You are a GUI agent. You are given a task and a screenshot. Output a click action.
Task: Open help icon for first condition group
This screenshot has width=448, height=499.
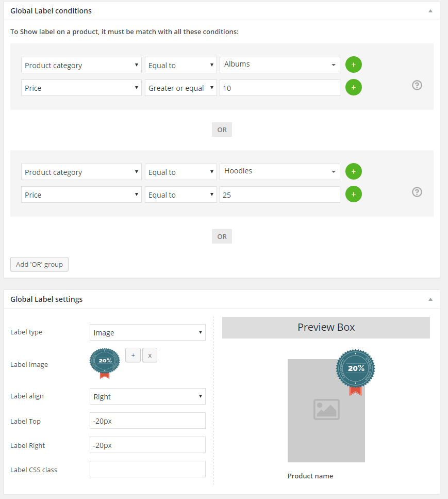coord(417,85)
